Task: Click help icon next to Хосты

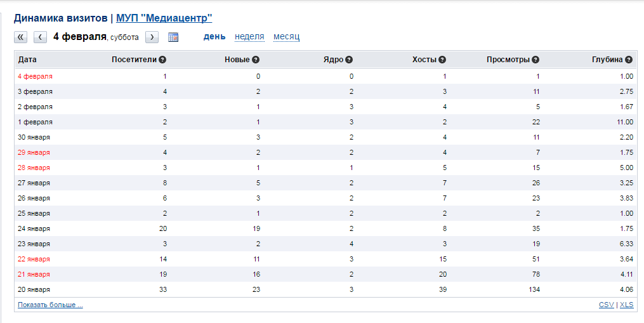Action: pyautogui.click(x=442, y=60)
